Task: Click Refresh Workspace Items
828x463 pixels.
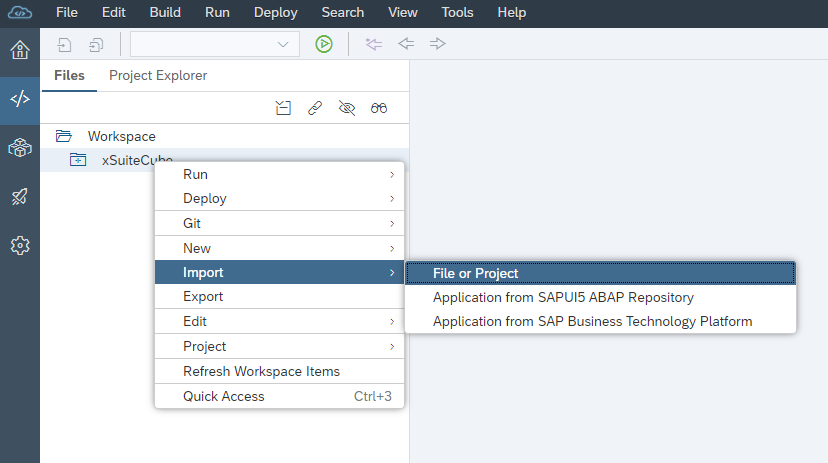Action: [261, 371]
